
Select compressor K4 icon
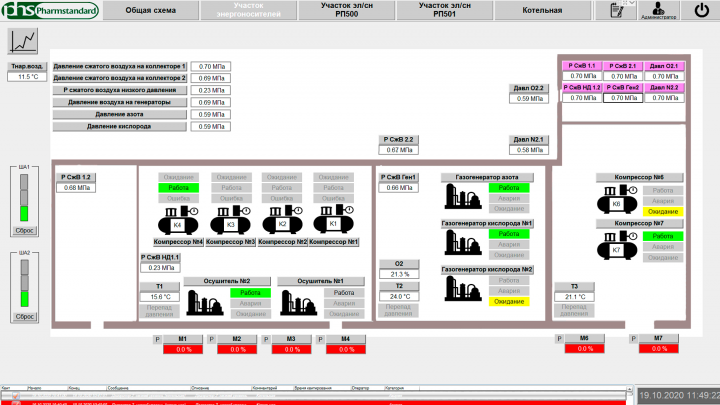click(x=178, y=220)
